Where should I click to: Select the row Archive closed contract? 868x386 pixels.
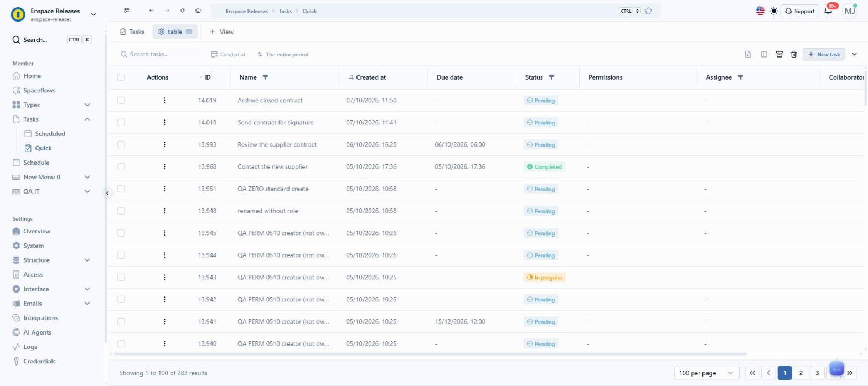click(x=121, y=100)
